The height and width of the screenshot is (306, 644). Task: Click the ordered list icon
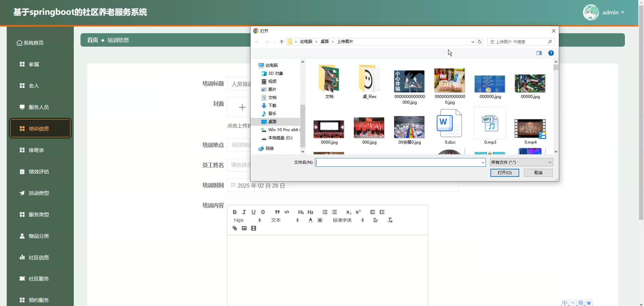pyautogui.click(x=325, y=212)
